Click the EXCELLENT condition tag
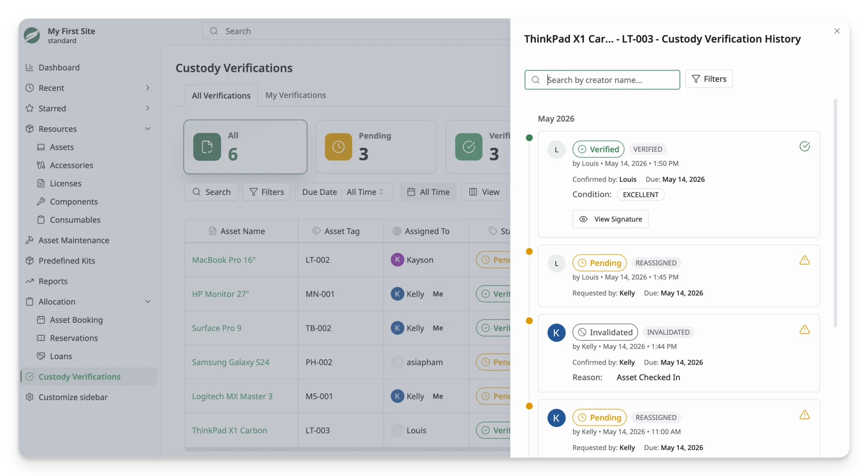This screenshot has height=476, width=868. [640, 195]
